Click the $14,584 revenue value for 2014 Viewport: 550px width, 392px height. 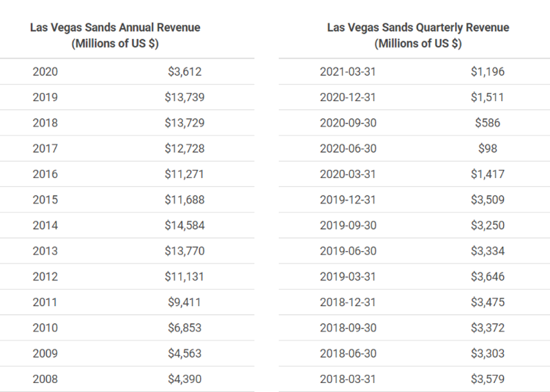[x=184, y=225]
